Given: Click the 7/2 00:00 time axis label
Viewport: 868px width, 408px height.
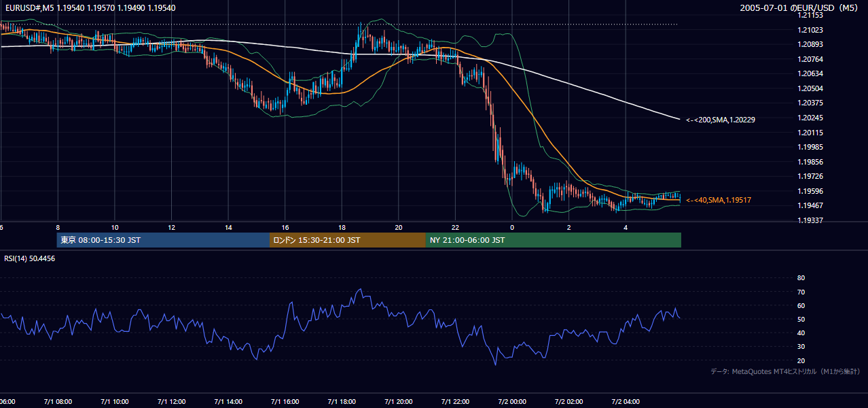Looking at the screenshot, I should (512, 401).
